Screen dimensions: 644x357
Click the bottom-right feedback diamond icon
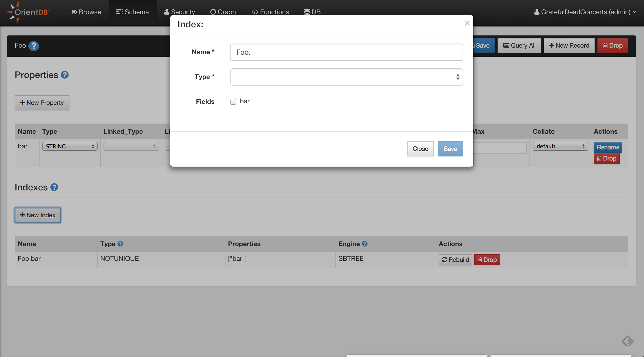[627, 341]
